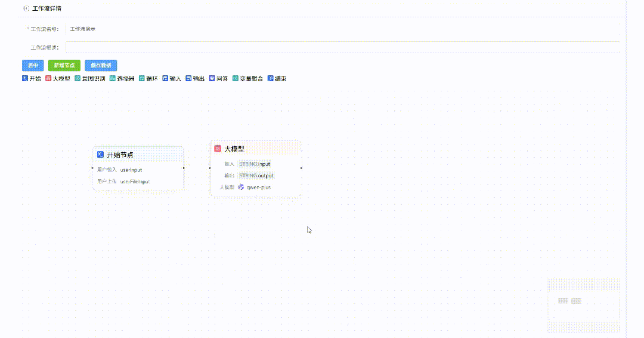Click the green 新增节点 button

64,65
